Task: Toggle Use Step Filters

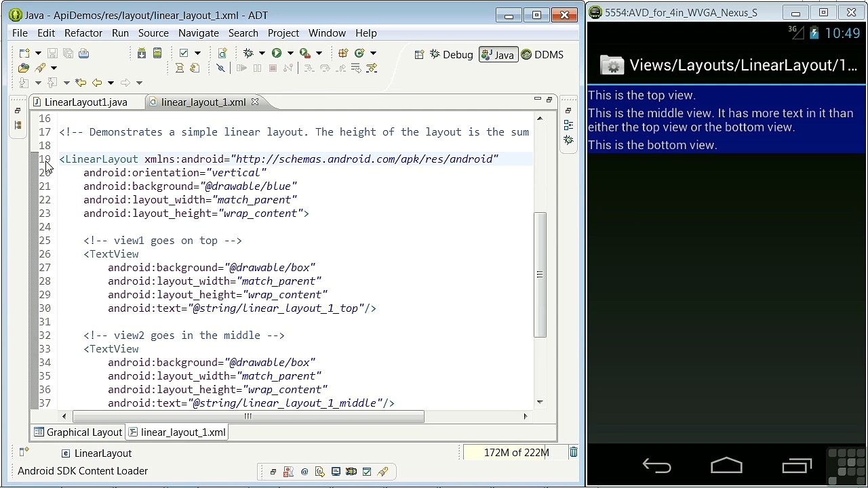Action: pos(372,68)
